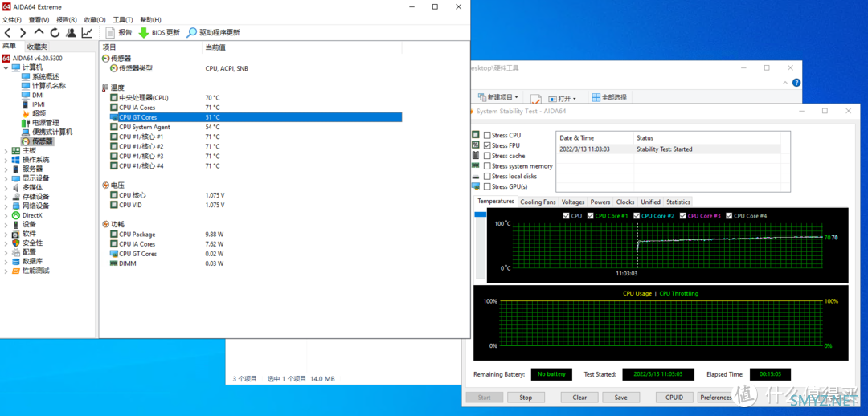Switch to the 收藏夹 favorites tab
The image size is (868, 416).
click(x=37, y=47)
